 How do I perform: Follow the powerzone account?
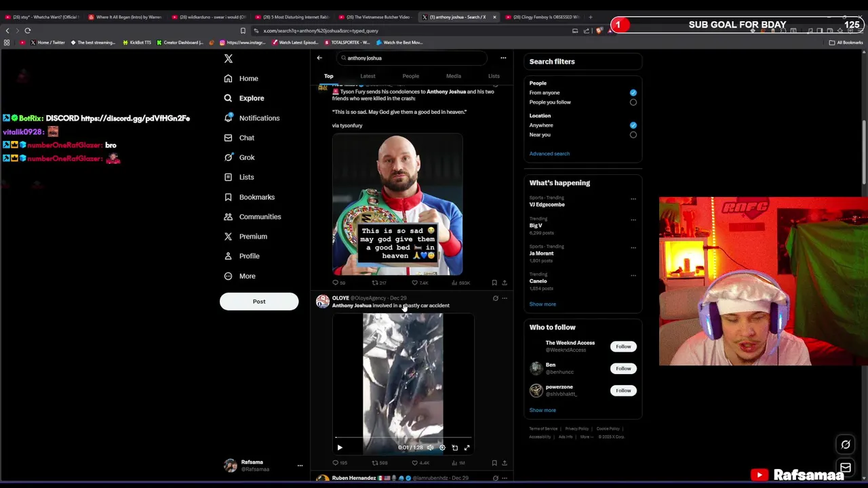click(x=623, y=390)
